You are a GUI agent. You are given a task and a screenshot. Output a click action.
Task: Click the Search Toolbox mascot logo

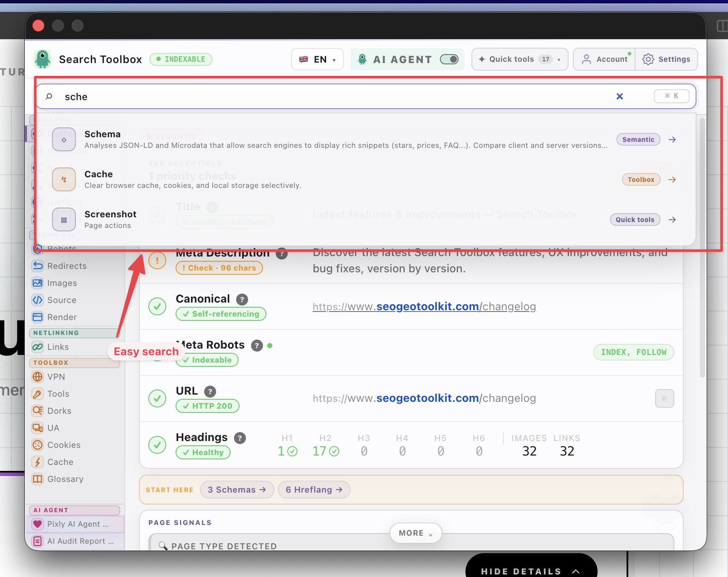[43, 59]
